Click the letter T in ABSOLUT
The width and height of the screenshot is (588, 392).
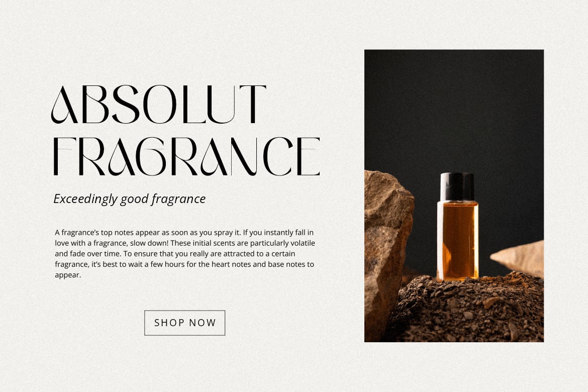click(253, 105)
